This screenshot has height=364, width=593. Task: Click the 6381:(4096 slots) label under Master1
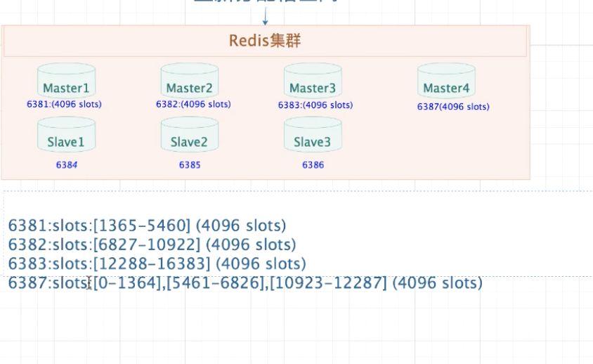pyautogui.click(x=64, y=104)
